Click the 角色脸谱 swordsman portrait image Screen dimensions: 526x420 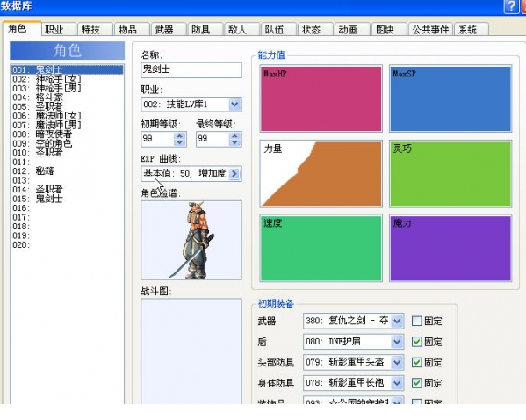click(x=191, y=240)
